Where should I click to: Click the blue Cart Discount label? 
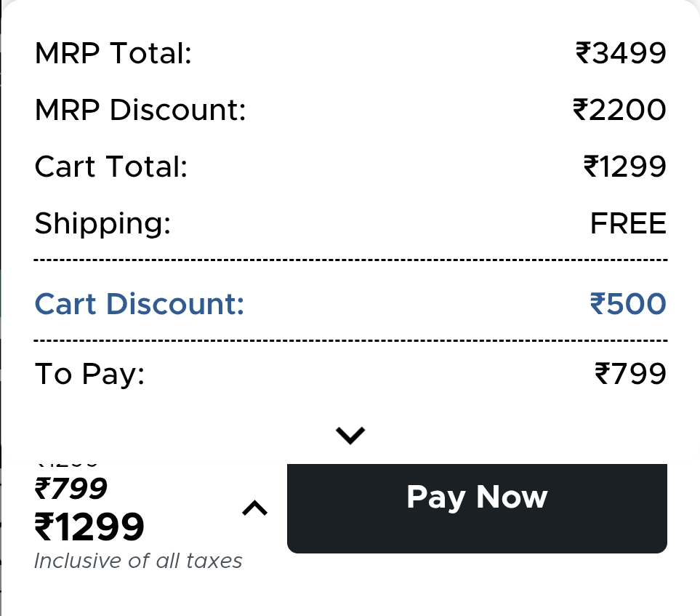pyautogui.click(x=140, y=304)
